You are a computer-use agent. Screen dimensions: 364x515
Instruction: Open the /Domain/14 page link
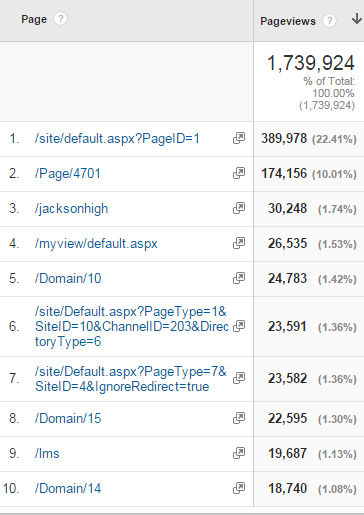[68, 488]
